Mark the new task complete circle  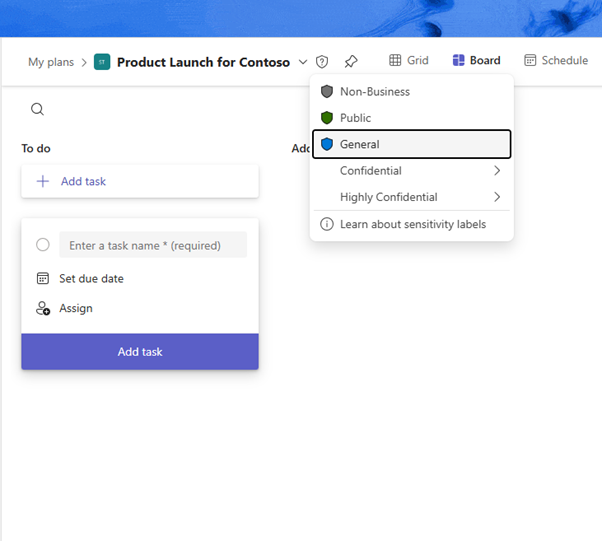43,245
